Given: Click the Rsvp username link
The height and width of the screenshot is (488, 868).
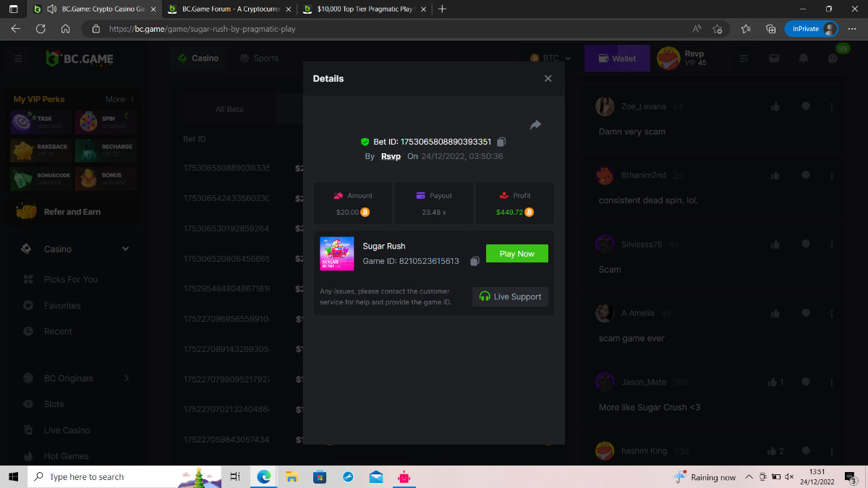Looking at the screenshot, I should (391, 156).
